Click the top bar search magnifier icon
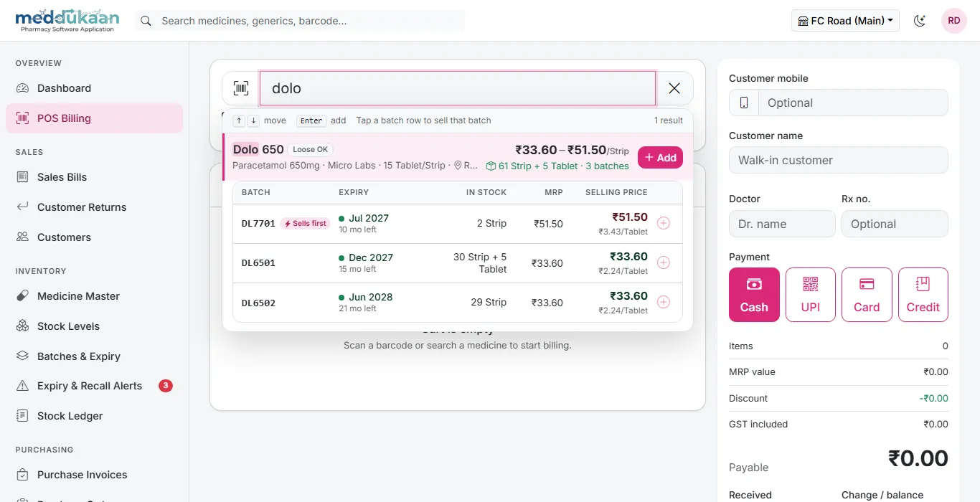Viewport: 980px width, 502px height. (x=146, y=21)
